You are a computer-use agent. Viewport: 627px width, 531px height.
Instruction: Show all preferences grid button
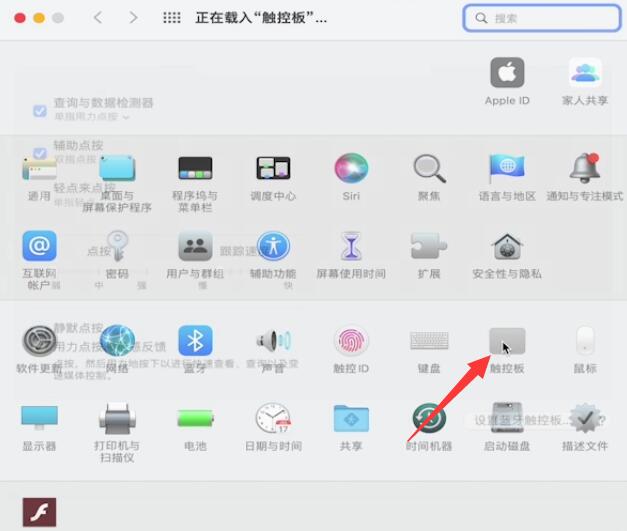click(x=172, y=18)
